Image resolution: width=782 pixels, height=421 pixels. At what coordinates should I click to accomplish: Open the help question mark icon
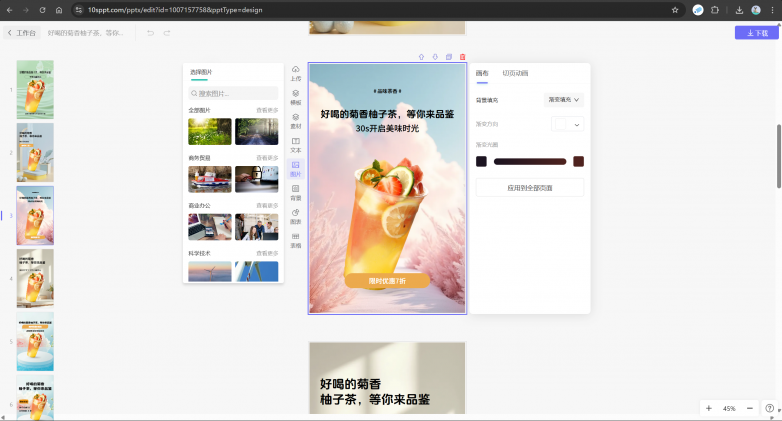pyautogui.click(x=770, y=408)
